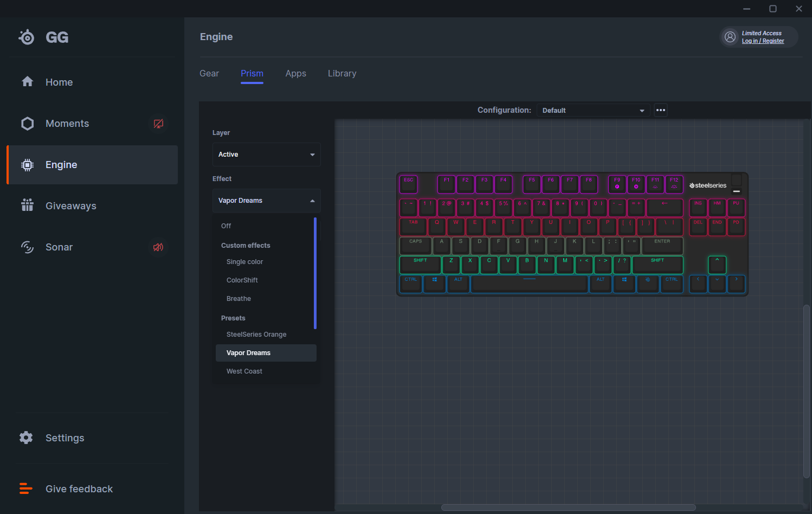
Task: Click the SteelSeries GG logo icon
Action: click(x=27, y=37)
